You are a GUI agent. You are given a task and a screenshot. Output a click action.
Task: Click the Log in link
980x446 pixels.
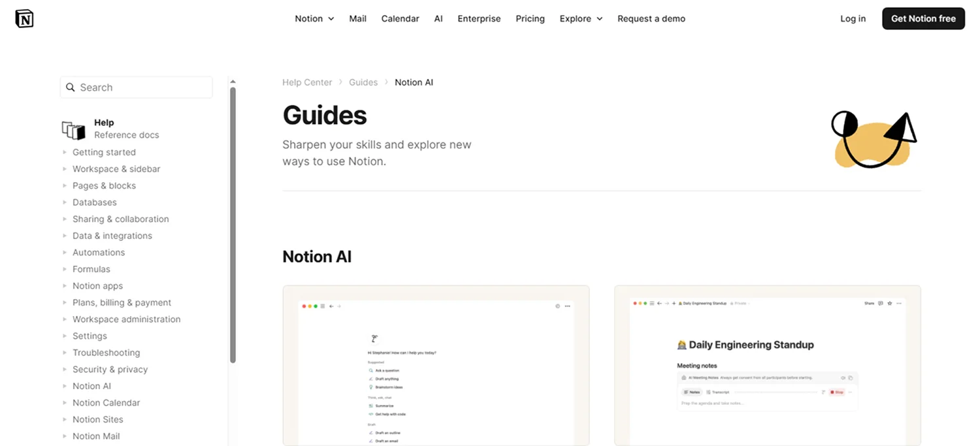click(x=853, y=19)
